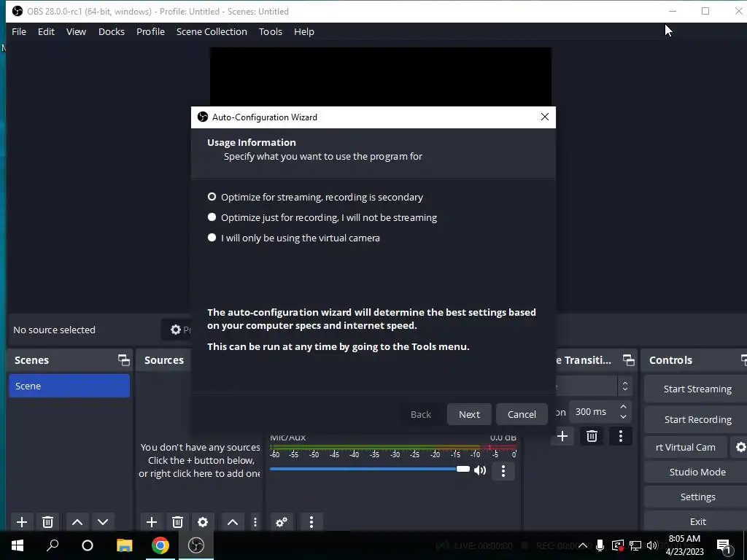The image size is (747, 560).
Task: Close the Auto-Configuration Wizard dialog
Action: coord(545,117)
